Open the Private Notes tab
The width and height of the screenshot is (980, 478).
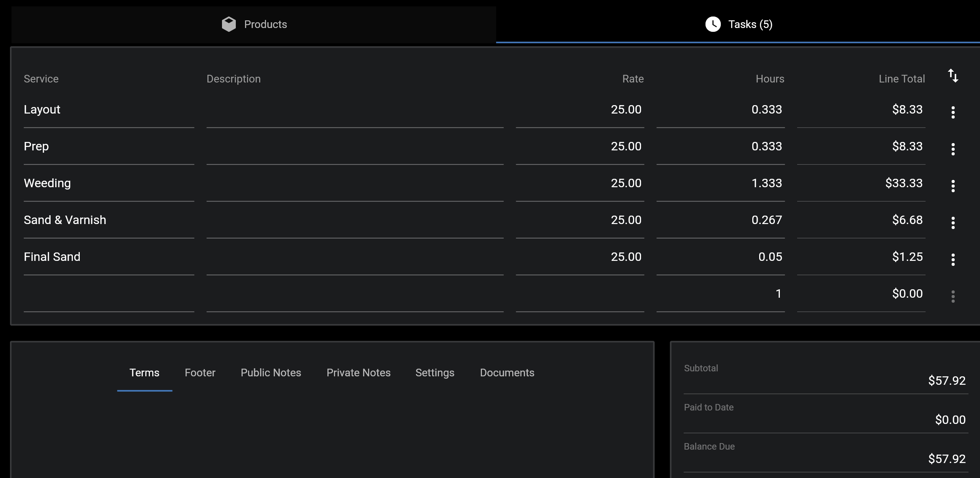[x=358, y=373]
